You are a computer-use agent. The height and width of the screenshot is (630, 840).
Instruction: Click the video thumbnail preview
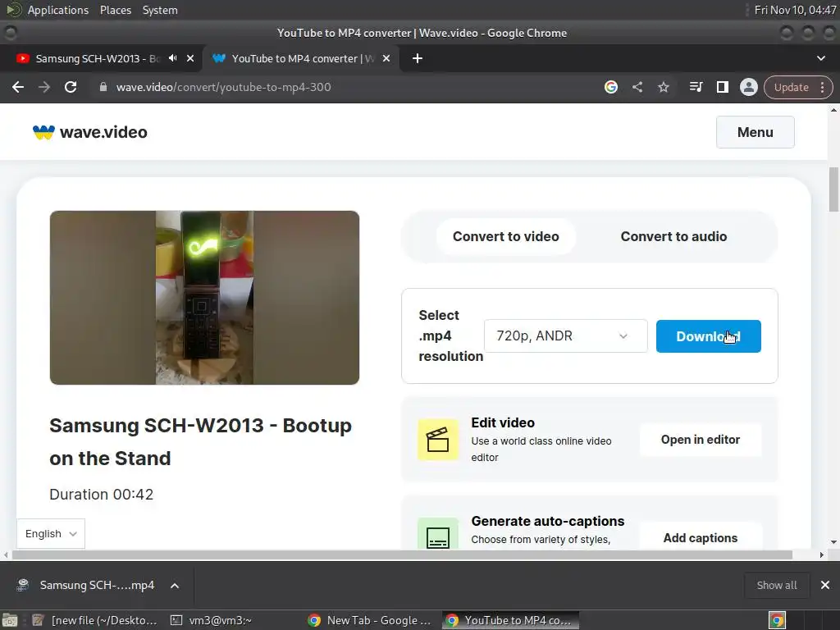coord(204,297)
